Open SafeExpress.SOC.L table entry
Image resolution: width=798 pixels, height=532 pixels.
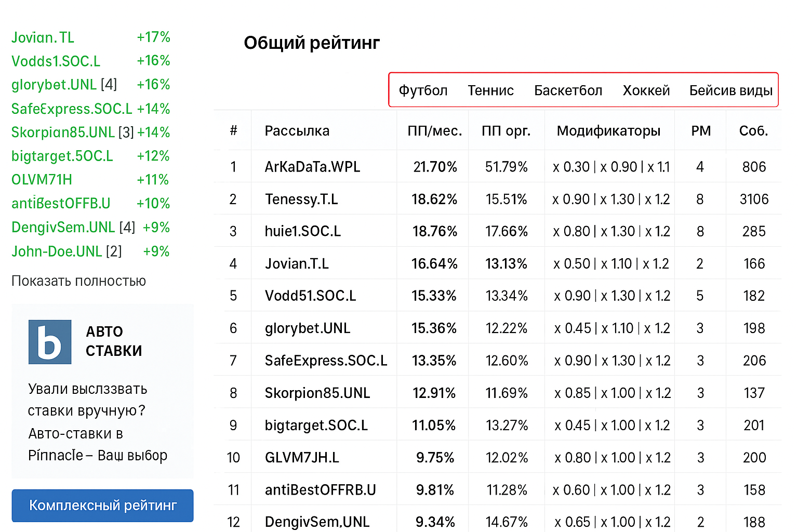coord(326,361)
